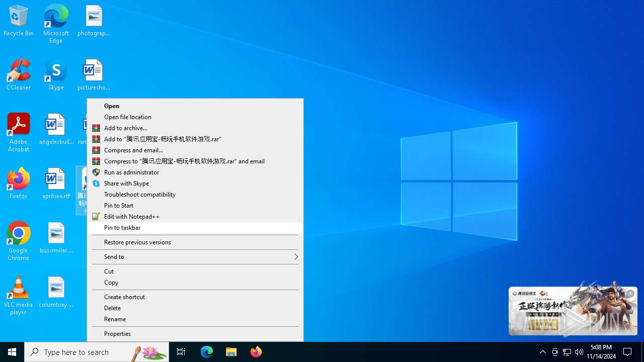This screenshot has width=644, height=362.
Task: Choose Open in the context menu
Action: coord(195,106)
